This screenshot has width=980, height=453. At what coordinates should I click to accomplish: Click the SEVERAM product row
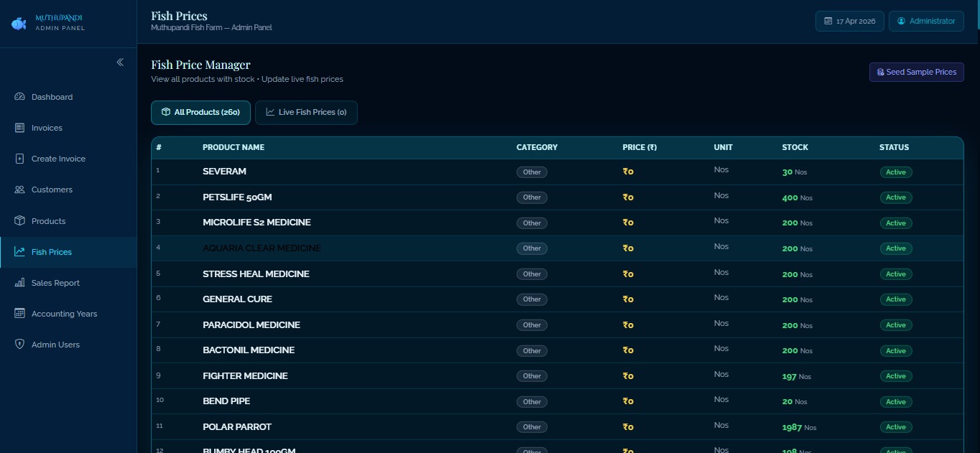click(224, 172)
